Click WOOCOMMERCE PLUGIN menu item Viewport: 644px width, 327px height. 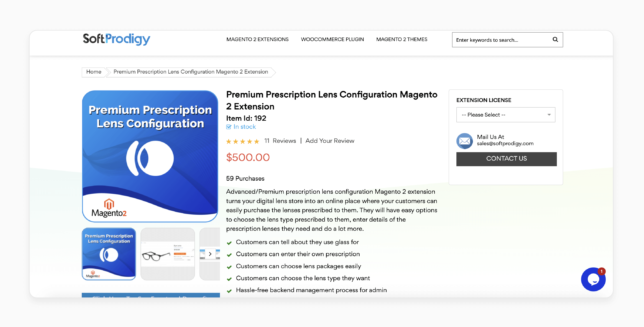332,39
